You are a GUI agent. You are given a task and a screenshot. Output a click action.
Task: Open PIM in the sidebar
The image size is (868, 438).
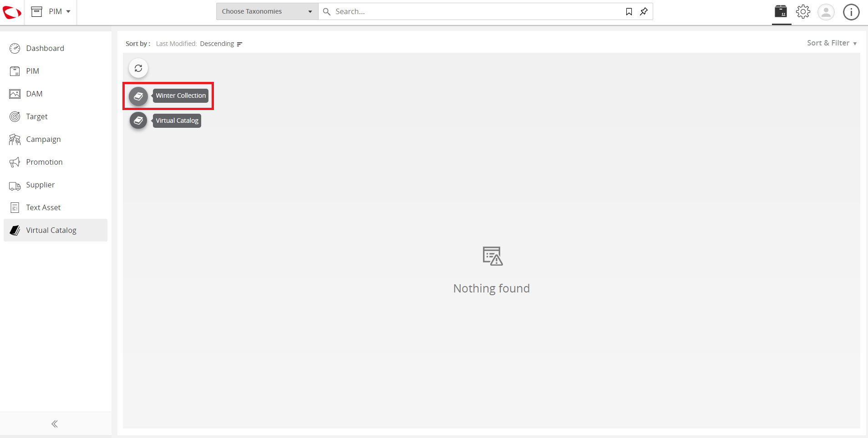[x=56, y=71]
